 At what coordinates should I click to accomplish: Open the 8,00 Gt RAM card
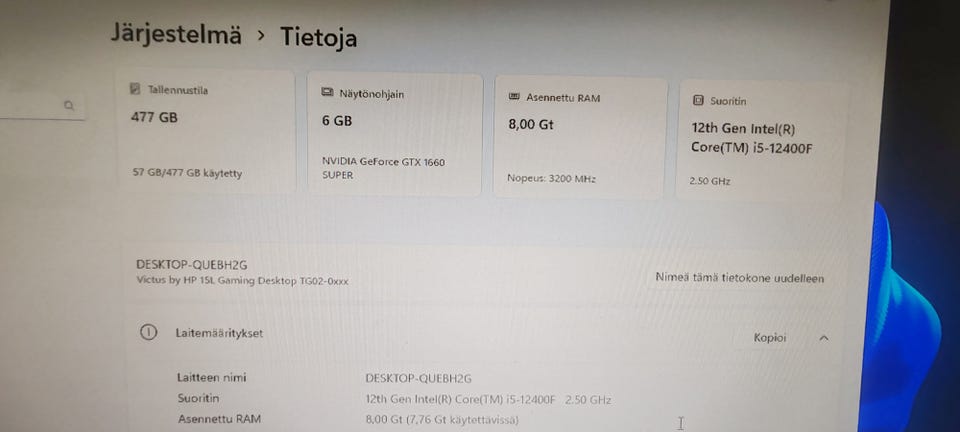(580, 138)
